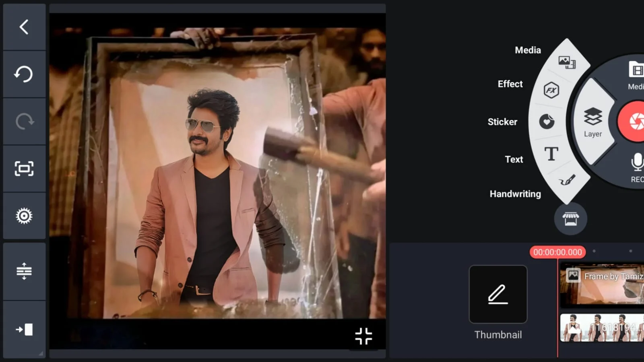Open project settings gear
The image size is (644, 362).
coord(24,216)
